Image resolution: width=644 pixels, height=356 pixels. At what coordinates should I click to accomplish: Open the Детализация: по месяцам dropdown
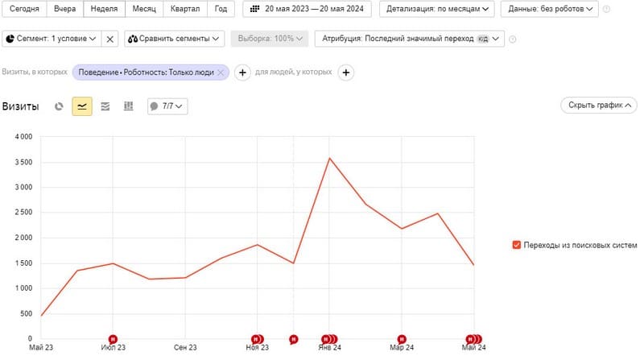coord(437,9)
